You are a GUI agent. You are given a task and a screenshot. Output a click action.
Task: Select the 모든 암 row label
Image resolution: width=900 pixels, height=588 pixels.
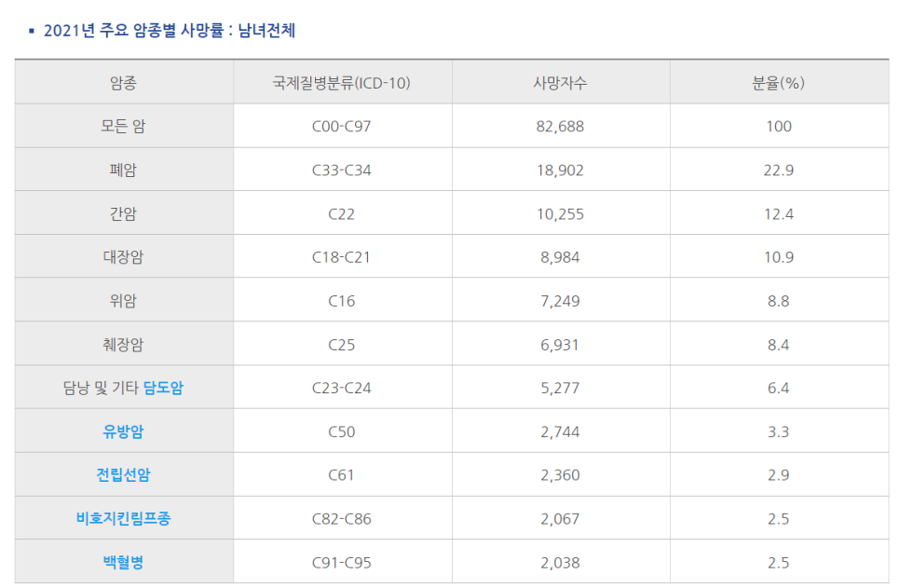(123, 126)
